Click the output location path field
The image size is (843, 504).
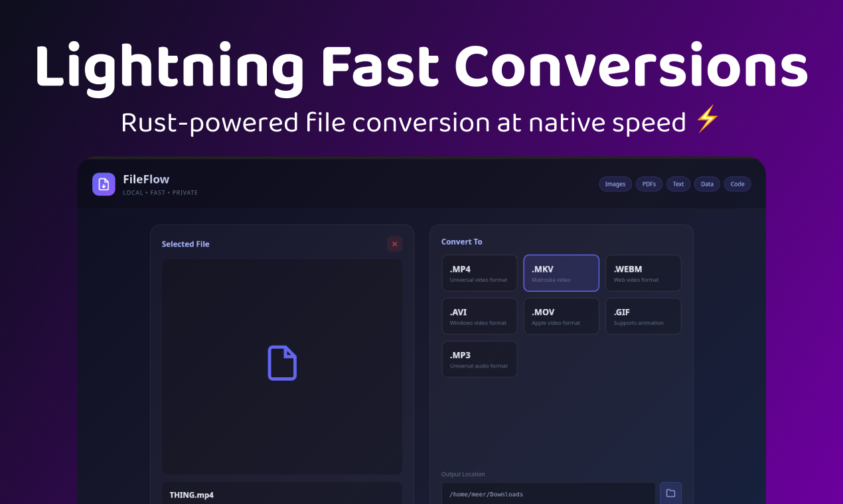coord(548,493)
